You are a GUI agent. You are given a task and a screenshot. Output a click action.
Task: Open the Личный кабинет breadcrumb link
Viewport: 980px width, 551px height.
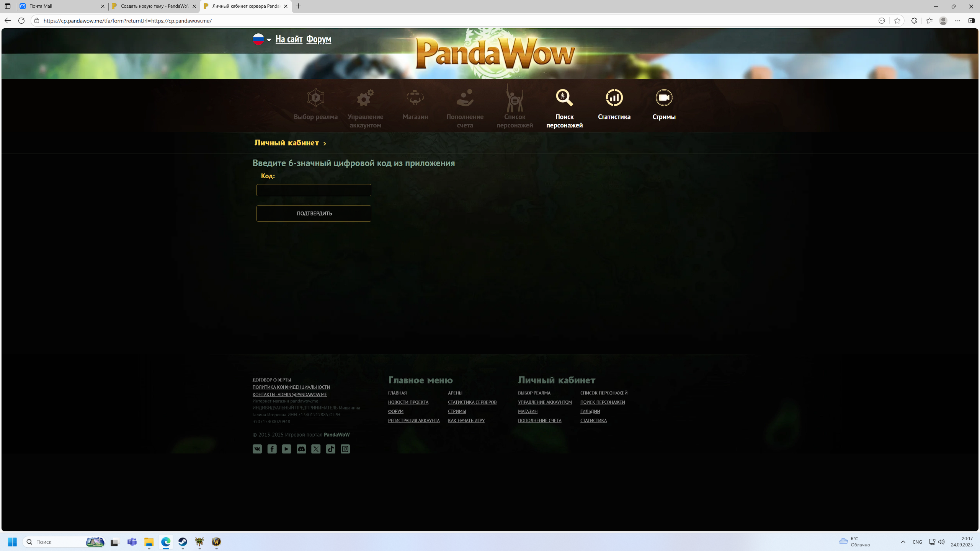(287, 143)
